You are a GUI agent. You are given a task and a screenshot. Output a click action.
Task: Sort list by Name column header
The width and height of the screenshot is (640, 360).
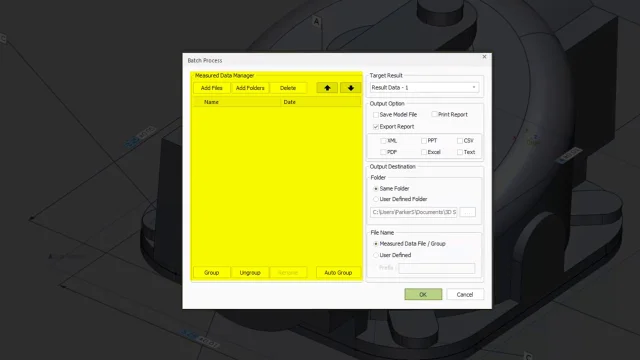[237, 102]
